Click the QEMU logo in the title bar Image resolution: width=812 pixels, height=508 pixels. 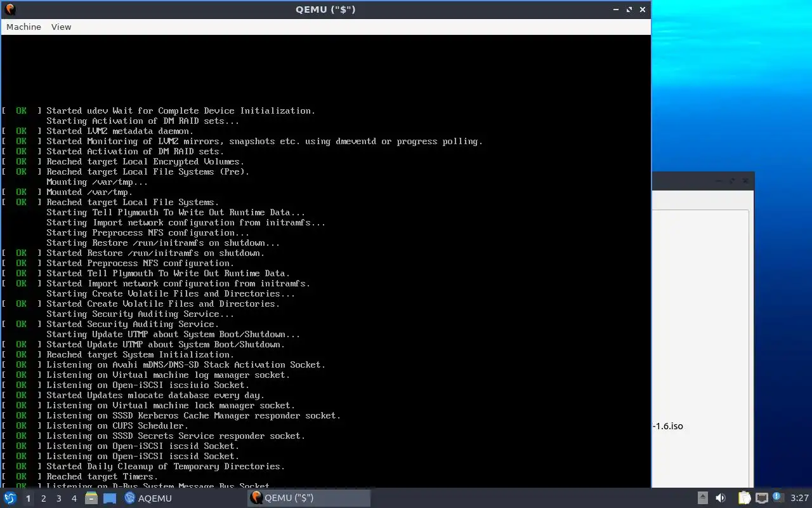[10, 9]
